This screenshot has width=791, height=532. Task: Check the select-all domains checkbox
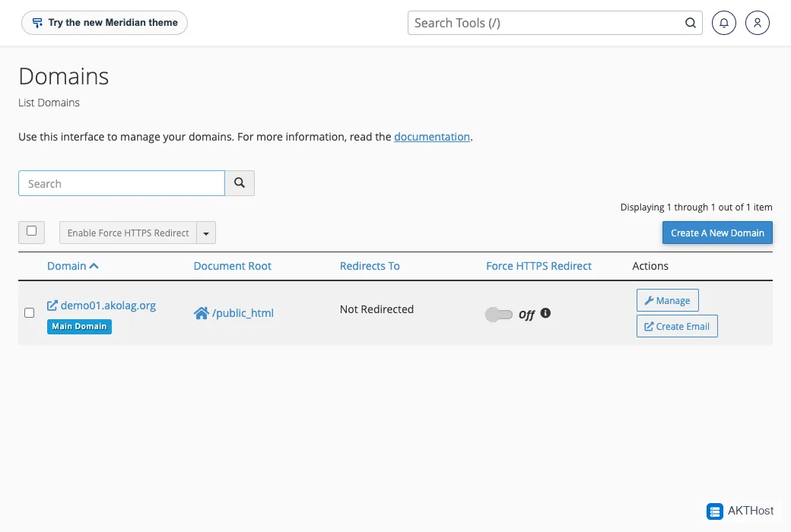(x=31, y=231)
